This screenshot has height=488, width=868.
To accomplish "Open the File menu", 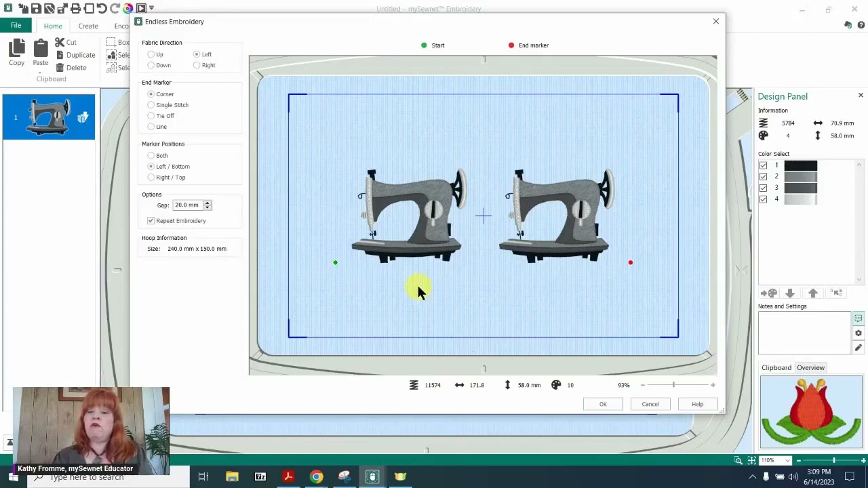I will click(x=16, y=26).
